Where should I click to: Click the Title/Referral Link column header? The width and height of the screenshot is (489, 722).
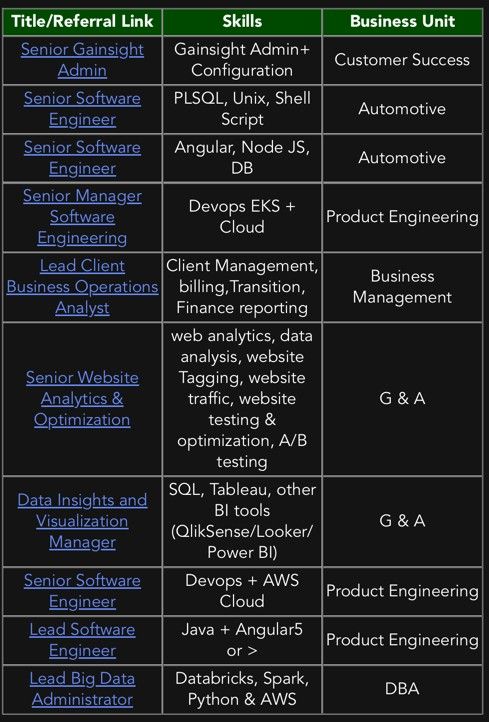[x=82, y=21]
